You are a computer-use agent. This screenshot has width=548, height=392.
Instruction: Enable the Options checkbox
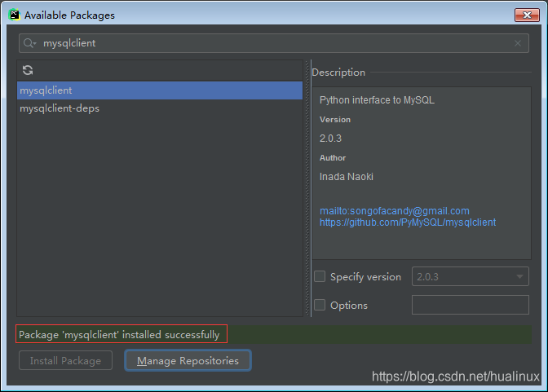(x=320, y=305)
